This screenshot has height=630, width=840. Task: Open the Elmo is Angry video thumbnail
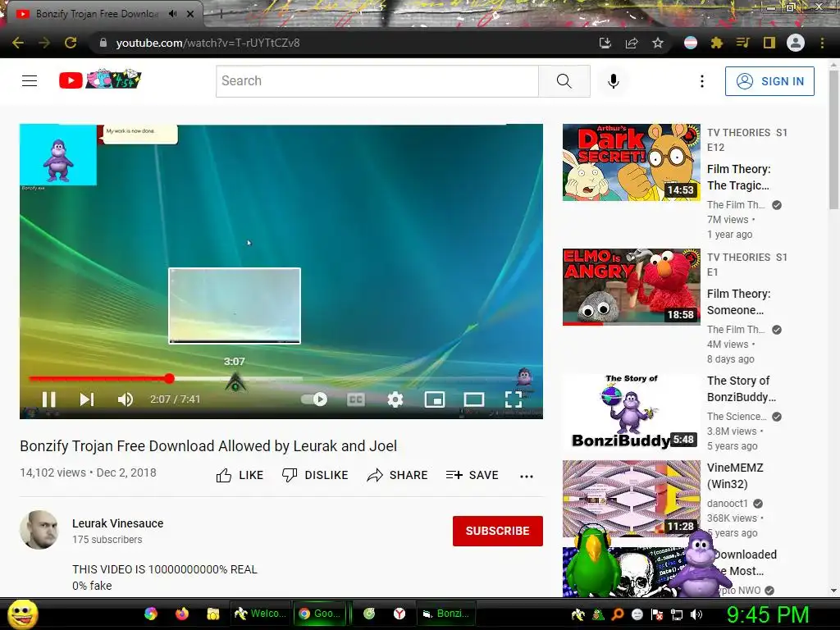(631, 286)
